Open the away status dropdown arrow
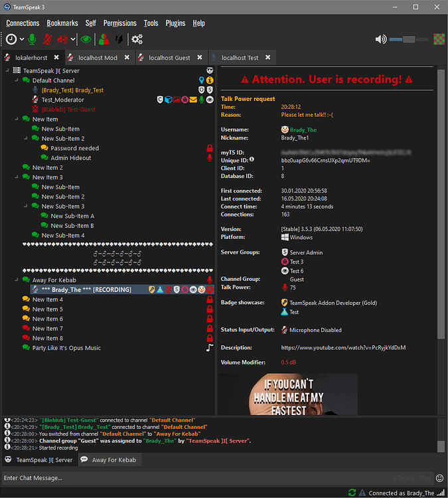The width and height of the screenshot is (448, 498). 21,40
